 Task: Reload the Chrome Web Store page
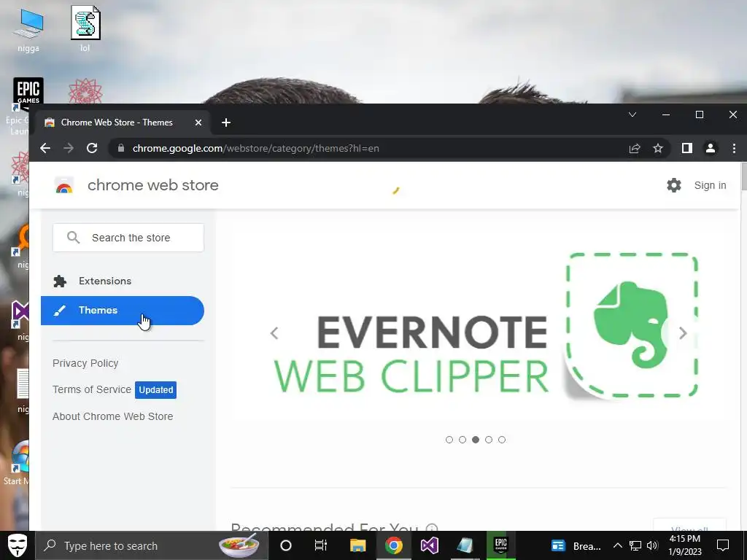pos(92,148)
